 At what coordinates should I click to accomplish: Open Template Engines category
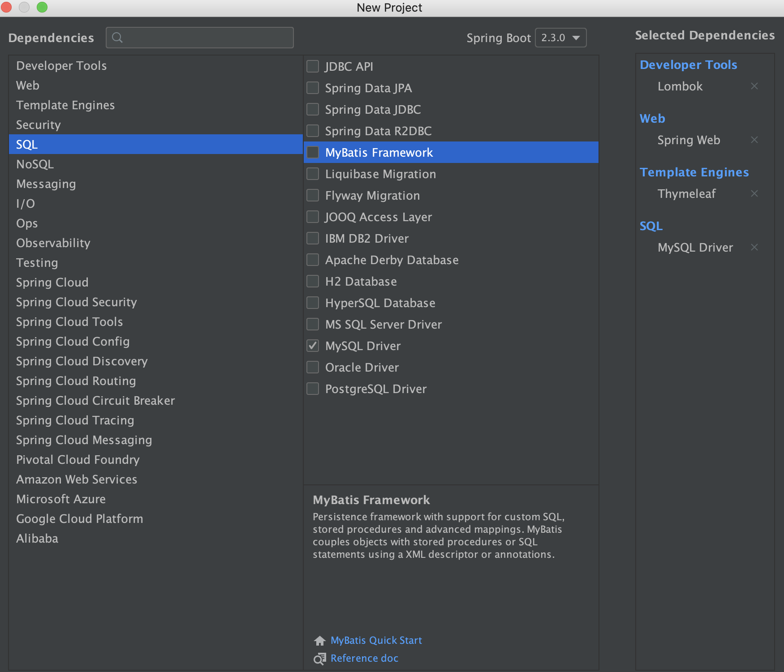pyautogui.click(x=155, y=105)
